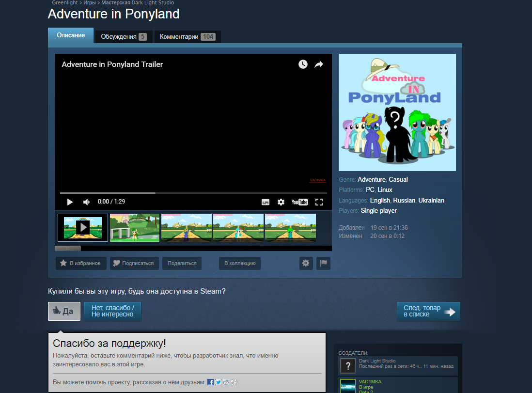Open Мастерская Dark Light Studio breadcrumb

coord(138,3)
